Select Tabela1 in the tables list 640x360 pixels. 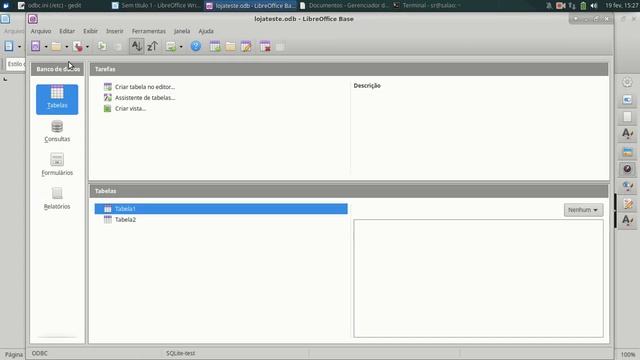point(221,209)
